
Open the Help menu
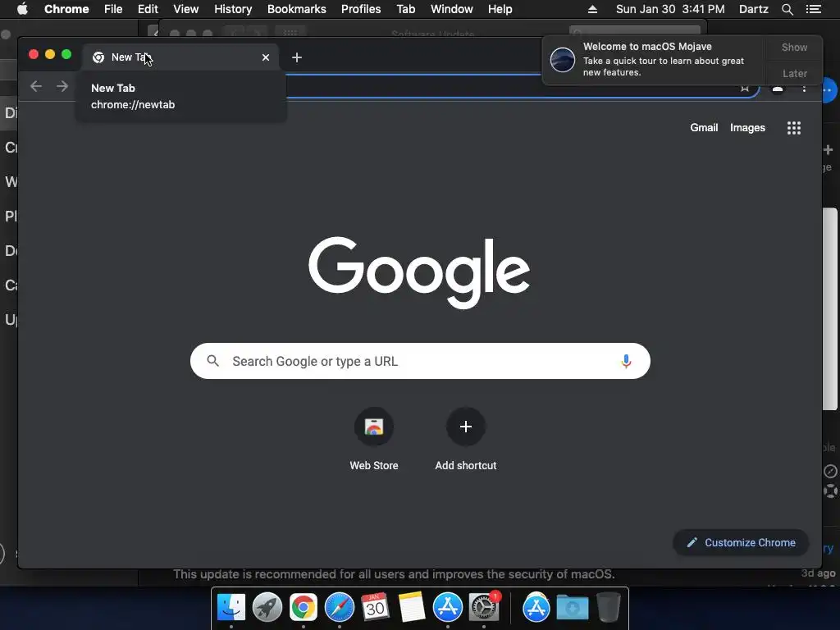[x=500, y=9]
